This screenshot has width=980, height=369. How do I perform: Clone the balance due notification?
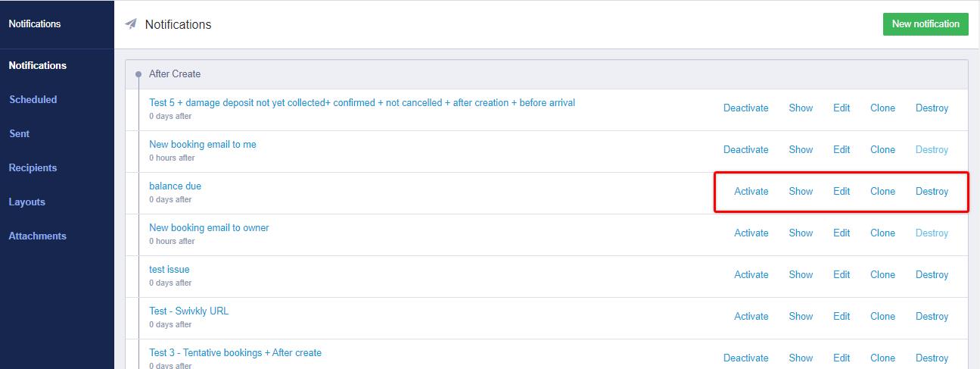882,192
